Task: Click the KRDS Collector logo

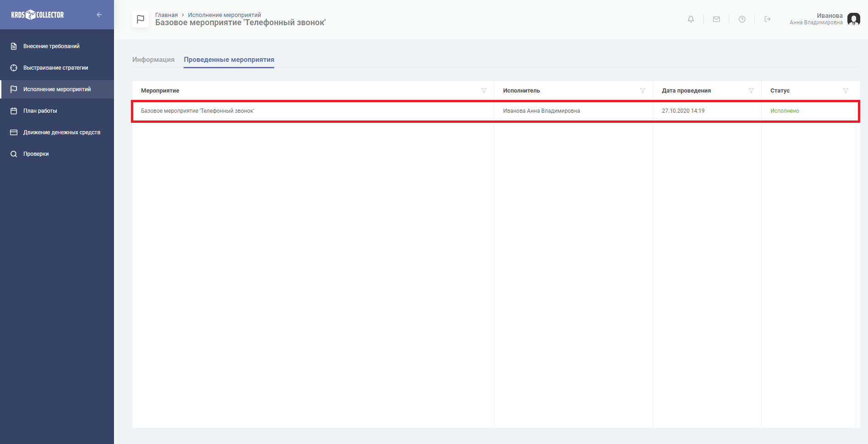Action: (x=38, y=15)
